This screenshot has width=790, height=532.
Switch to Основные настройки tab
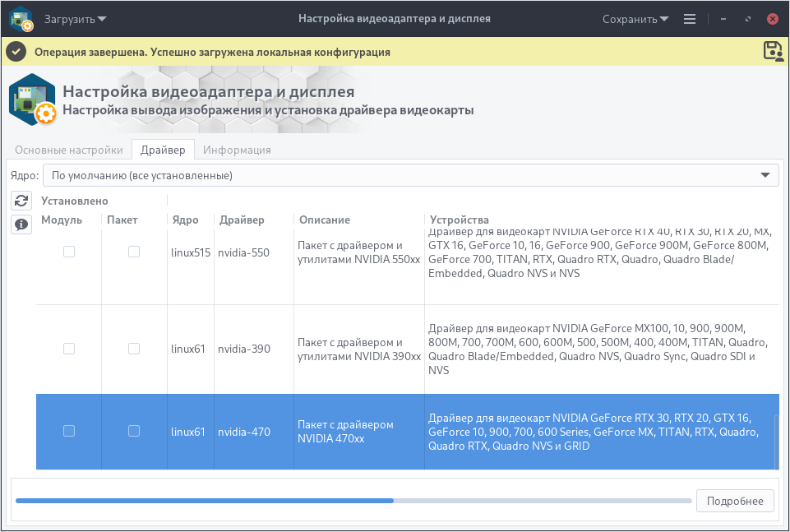[x=68, y=150]
